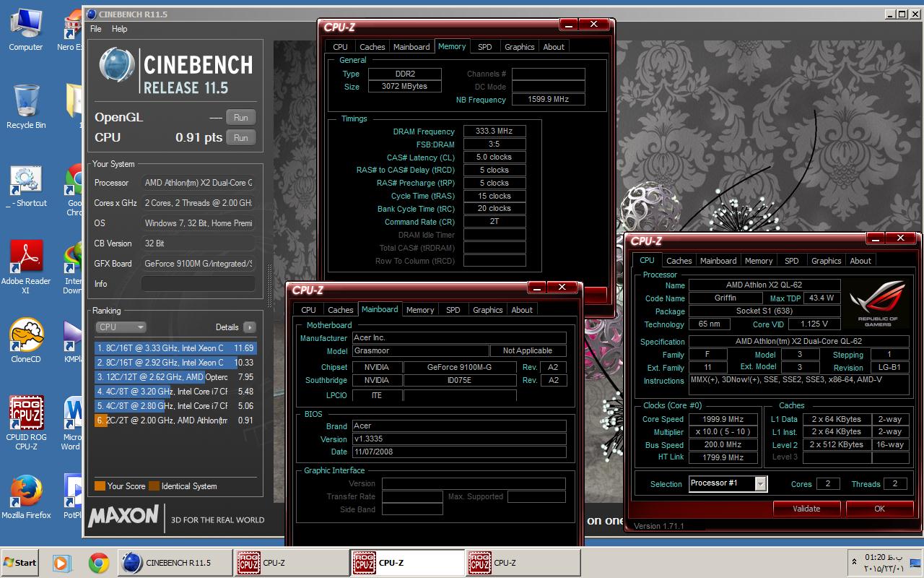Switch to CINEBENCH R11.5 taskbar item
Viewport: 924px width, 578px height.
(x=175, y=562)
